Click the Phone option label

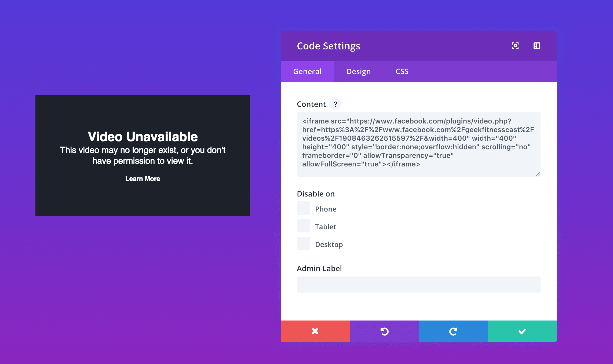click(326, 209)
